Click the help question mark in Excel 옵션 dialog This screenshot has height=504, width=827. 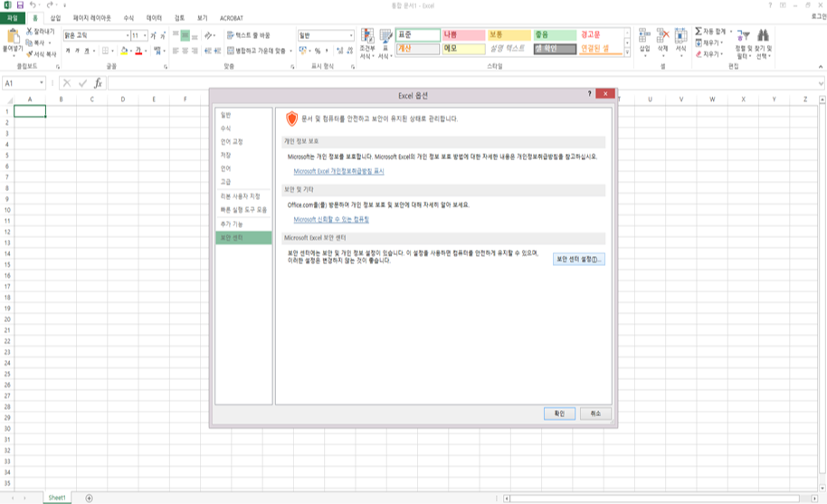click(x=590, y=94)
